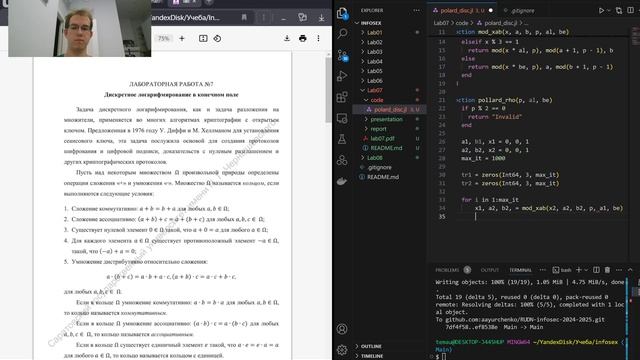Viewport: 640px width, 360px height.
Task: Open the Testing flask view
Action: pos(342,139)
